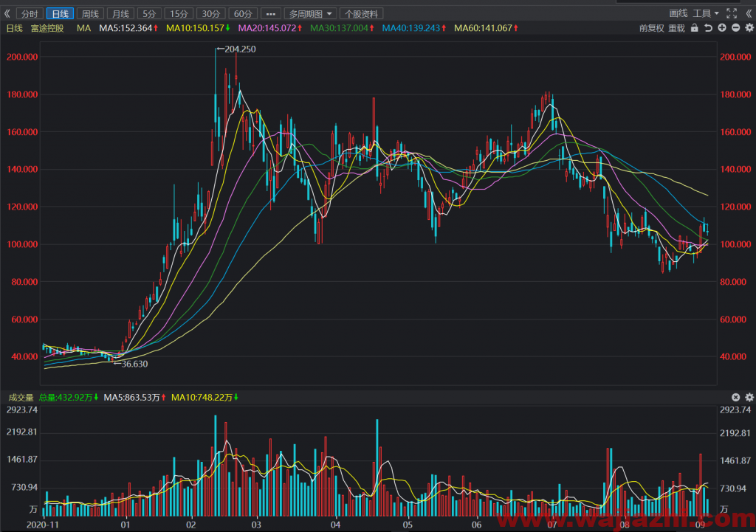The width and height of the screenshot is (756, 532).
Task: Open volume panel settings gear
Action: click(x=749, y=397)
